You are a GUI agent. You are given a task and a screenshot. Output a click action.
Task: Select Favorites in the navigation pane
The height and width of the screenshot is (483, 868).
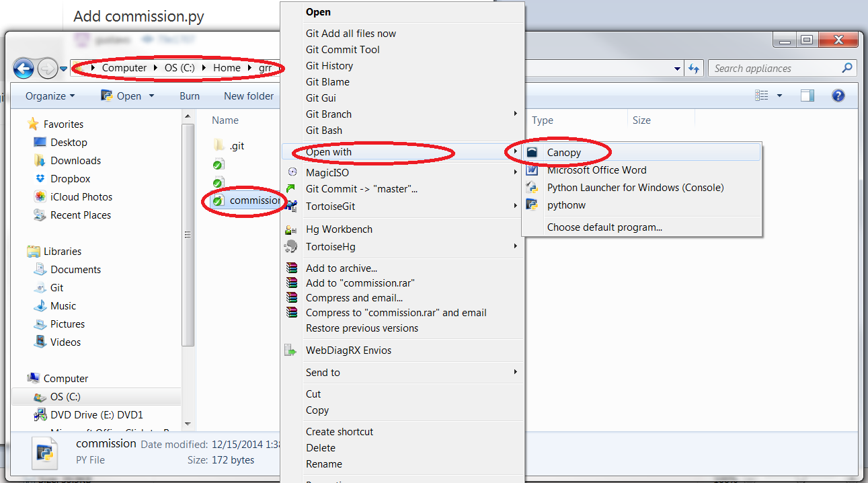coord(63,124)
